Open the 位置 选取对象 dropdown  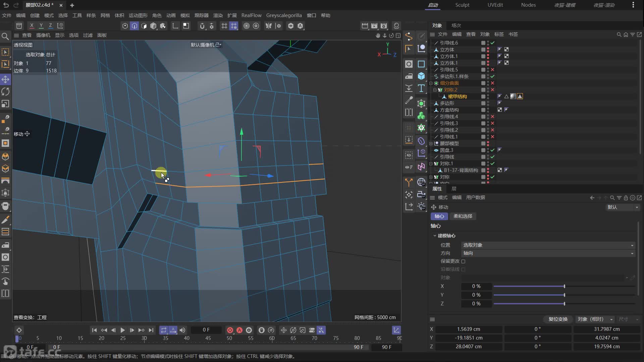tap(548, 245)
